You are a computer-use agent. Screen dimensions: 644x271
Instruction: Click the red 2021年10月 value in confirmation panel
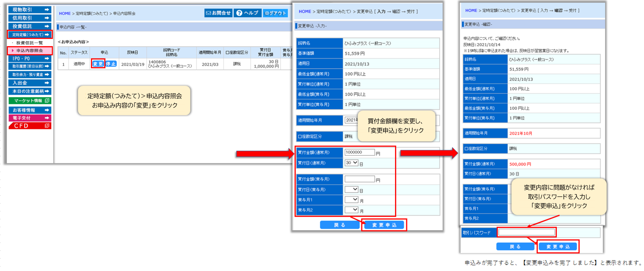click(x=520, y=133)
